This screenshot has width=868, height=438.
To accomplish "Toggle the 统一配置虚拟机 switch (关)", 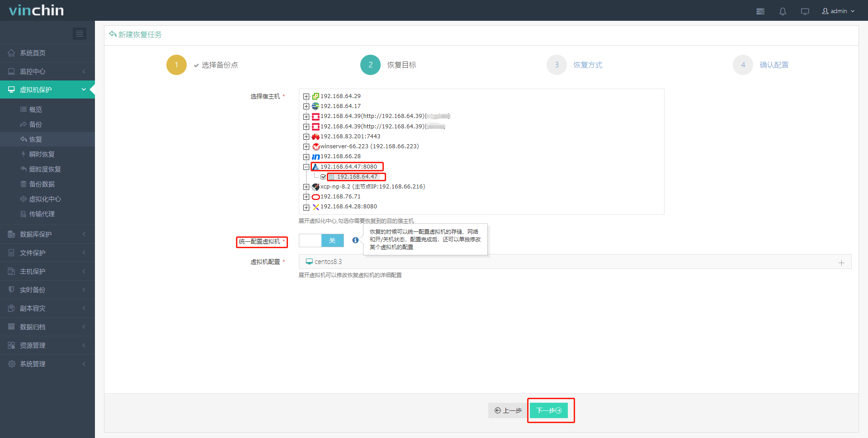I will [x=321, y=240].
